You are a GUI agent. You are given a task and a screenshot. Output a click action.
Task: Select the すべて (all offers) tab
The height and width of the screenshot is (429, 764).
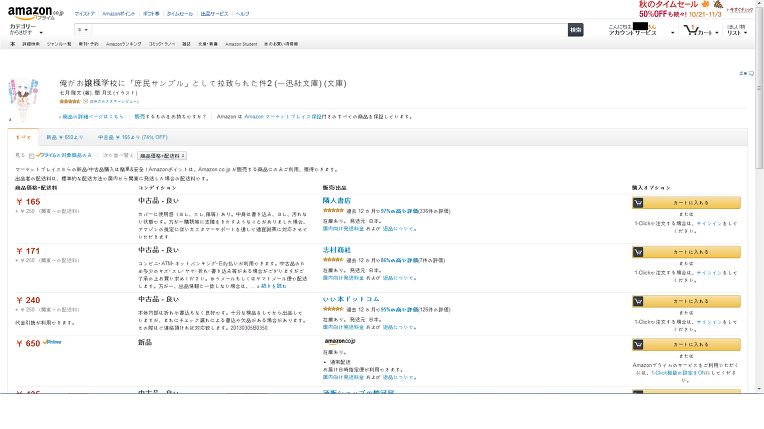pos(23,137)
